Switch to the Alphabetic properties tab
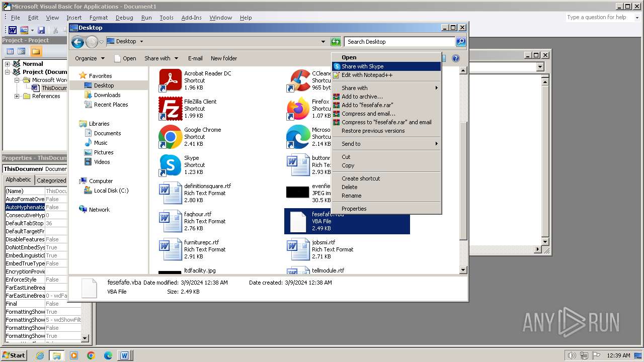 (x=19, y=180)
